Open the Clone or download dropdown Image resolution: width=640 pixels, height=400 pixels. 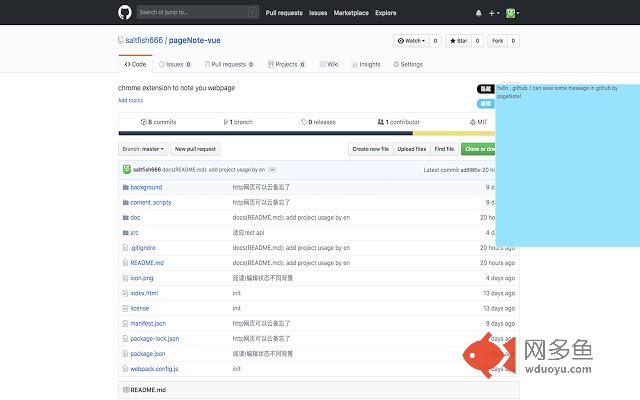coord(478,149)
